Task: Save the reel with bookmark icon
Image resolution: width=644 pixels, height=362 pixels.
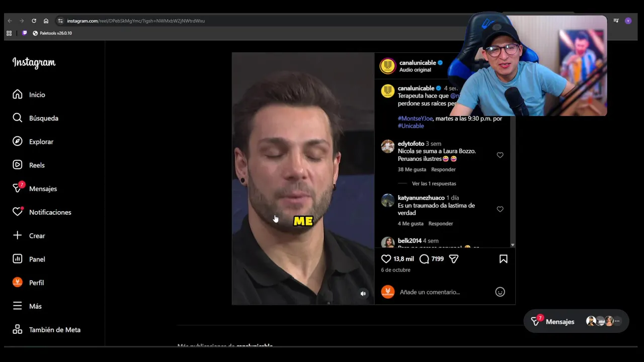Action: [503, 259]
